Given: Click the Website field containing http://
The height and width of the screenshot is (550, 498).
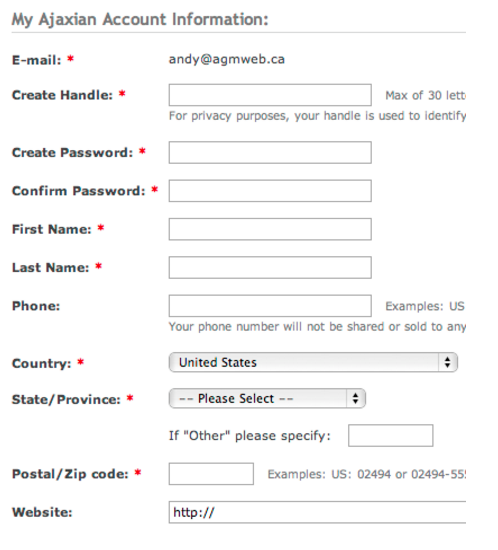Looking at the screenshot, I should (317, 512).
